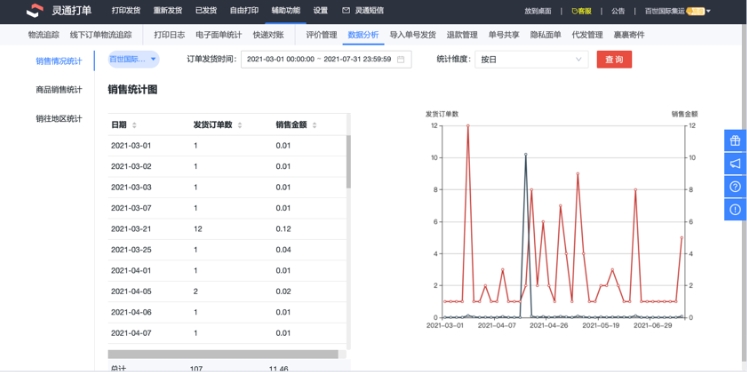This screenshot has height=372, width=747.
Task: Click the 订单发货时间 date range field
Action: coord(326,60)
